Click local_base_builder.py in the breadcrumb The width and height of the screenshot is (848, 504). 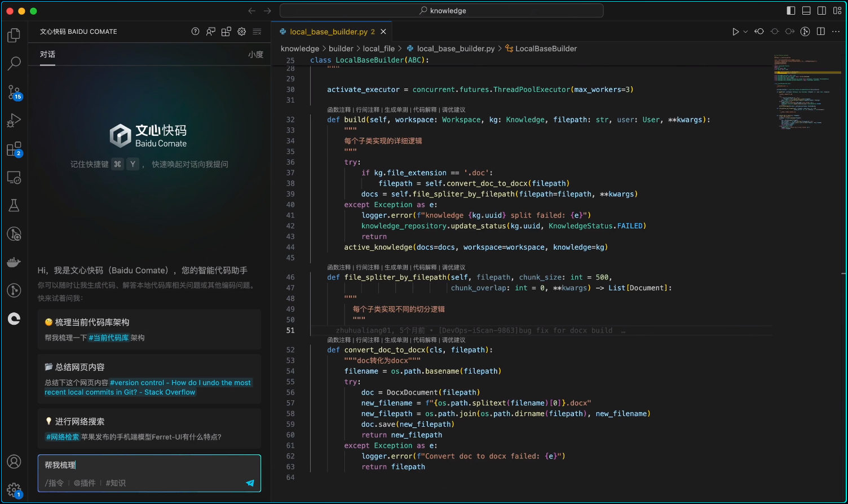(456, 48)
